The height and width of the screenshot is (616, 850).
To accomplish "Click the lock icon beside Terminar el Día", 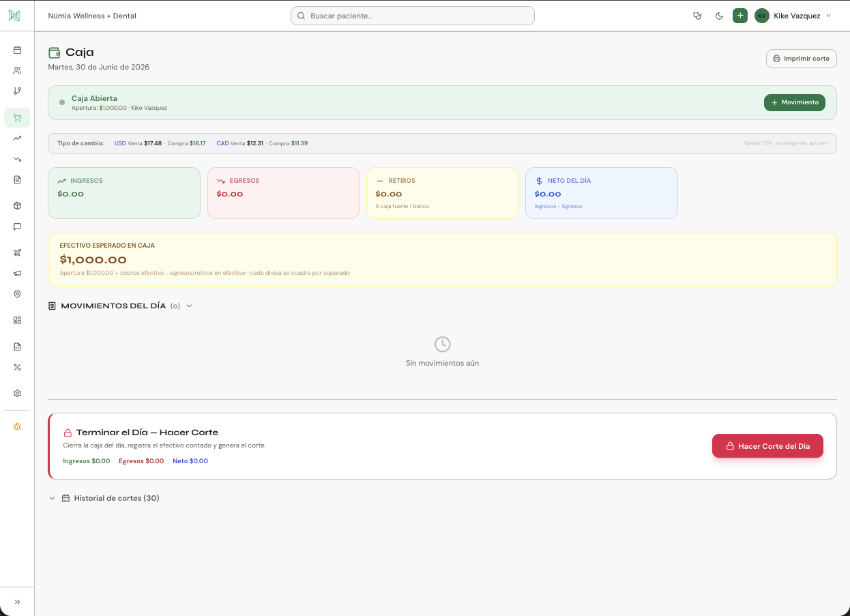I will (68, 432).
